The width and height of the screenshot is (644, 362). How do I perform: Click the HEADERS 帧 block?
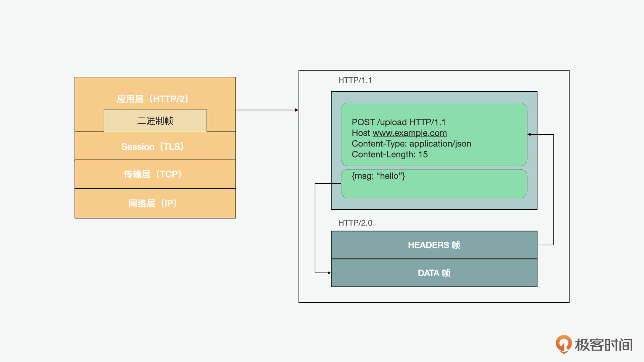tap(434, 245)
